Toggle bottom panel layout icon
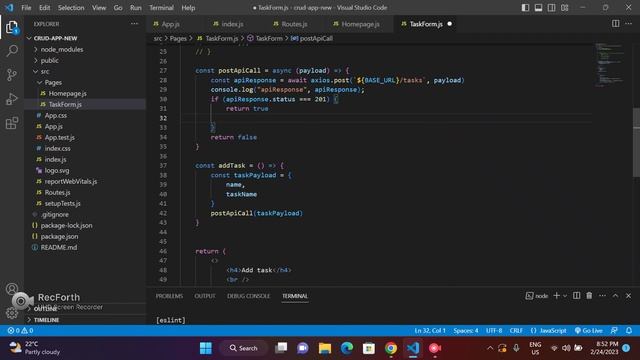Image resolution: width=640 pixels, height=360 pixels. [538, 8]
